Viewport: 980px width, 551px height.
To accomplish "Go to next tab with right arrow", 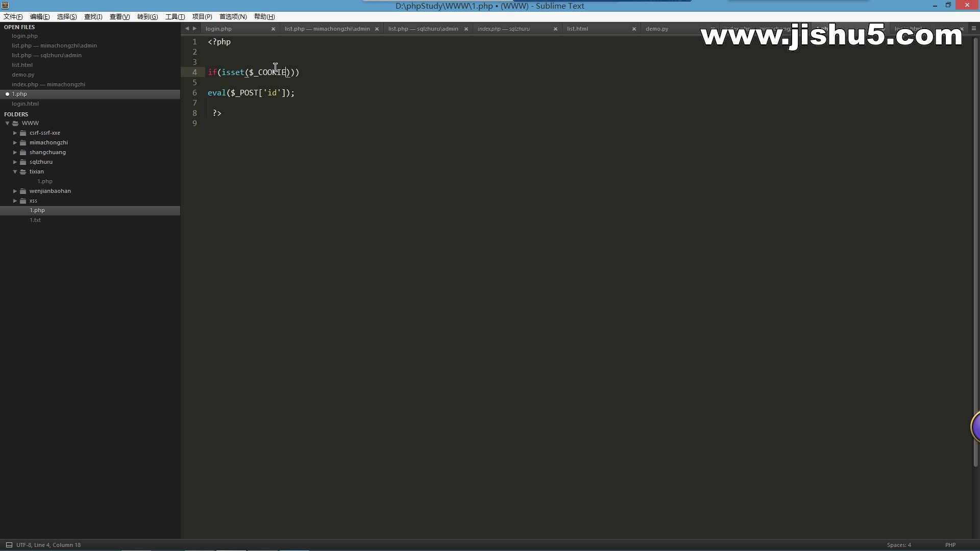I will (194, 29).
